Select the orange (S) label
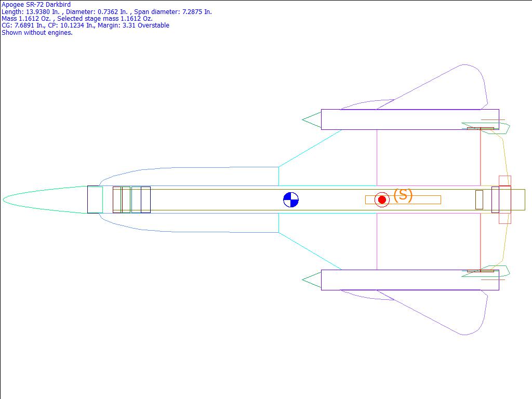 pyautogui.click(x=403, y=195)
